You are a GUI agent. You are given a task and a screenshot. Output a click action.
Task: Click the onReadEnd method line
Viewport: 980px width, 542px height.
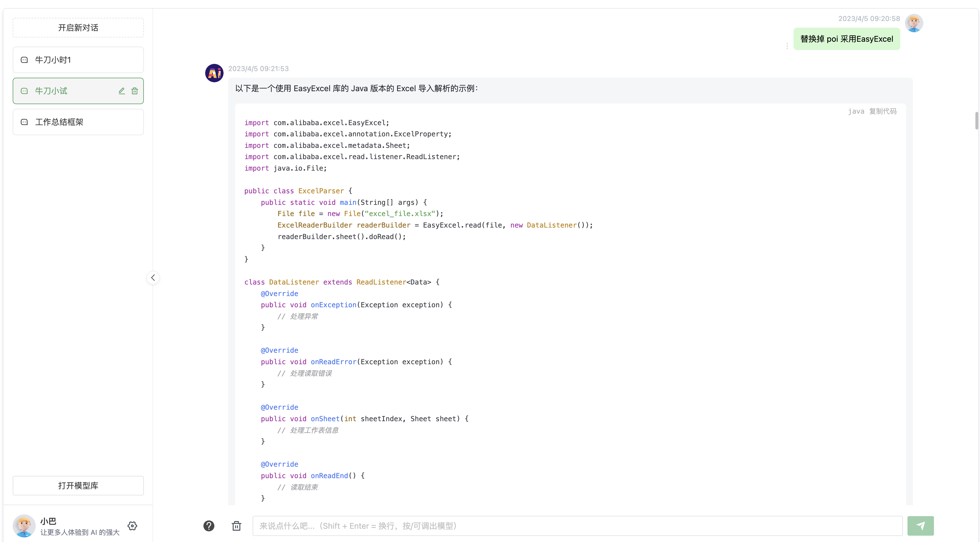click(312, 476)
